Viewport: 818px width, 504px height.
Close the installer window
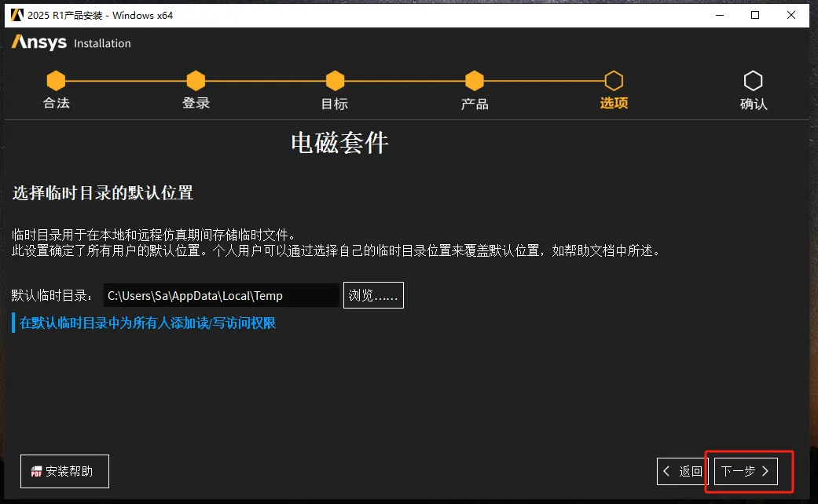(x=790, y=15)
